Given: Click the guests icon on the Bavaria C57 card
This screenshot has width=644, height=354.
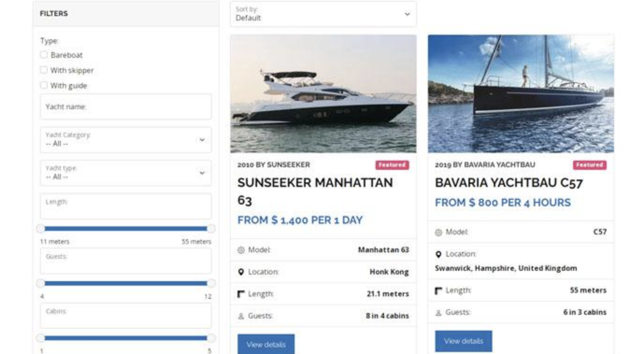Looking at the screenshot, I should pyautogui.click(x=438, y=312).
